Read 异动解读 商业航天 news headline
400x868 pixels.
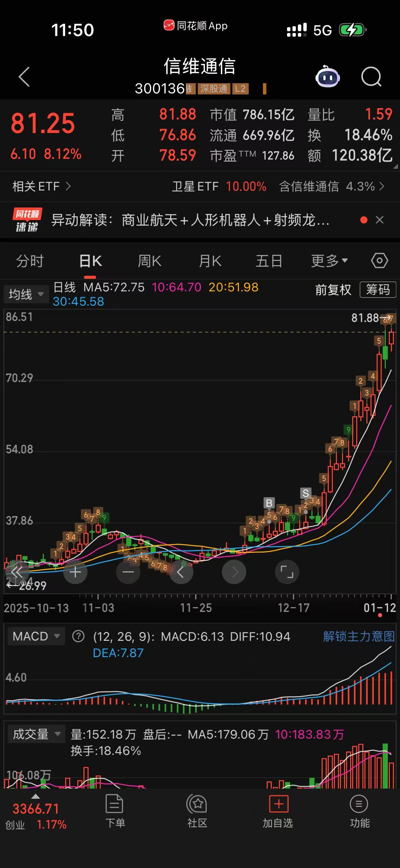click(190, 220)
